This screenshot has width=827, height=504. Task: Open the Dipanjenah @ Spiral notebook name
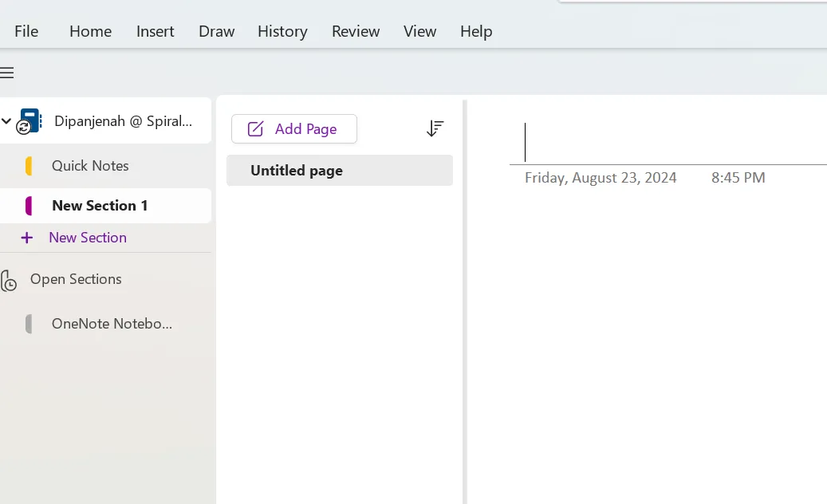pyautogui.click(x=123, y=121)
